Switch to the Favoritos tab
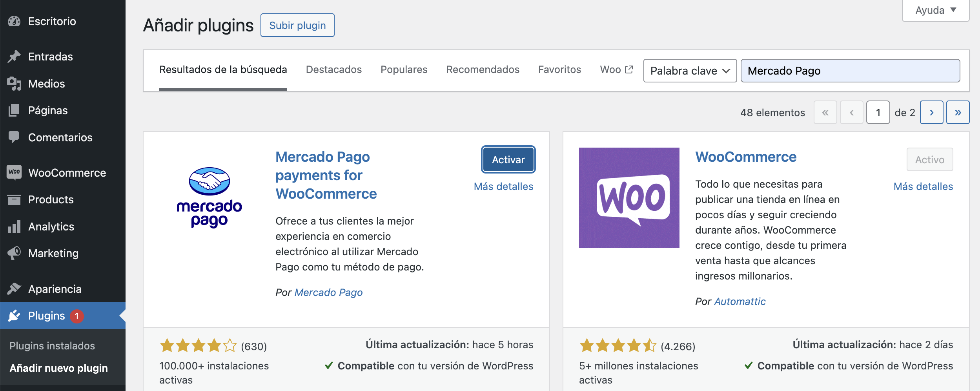Viewport: 980px width, 391px height. pos(560,69)
